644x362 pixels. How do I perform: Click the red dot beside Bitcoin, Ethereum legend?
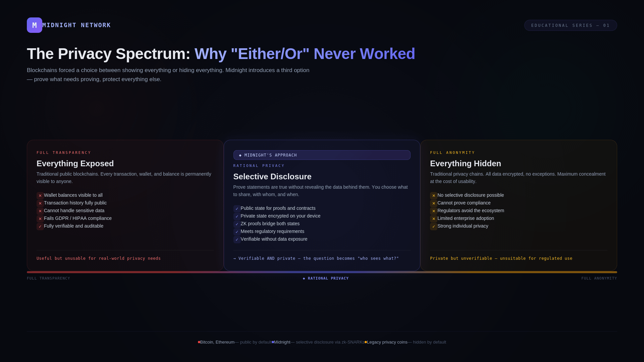199,342
